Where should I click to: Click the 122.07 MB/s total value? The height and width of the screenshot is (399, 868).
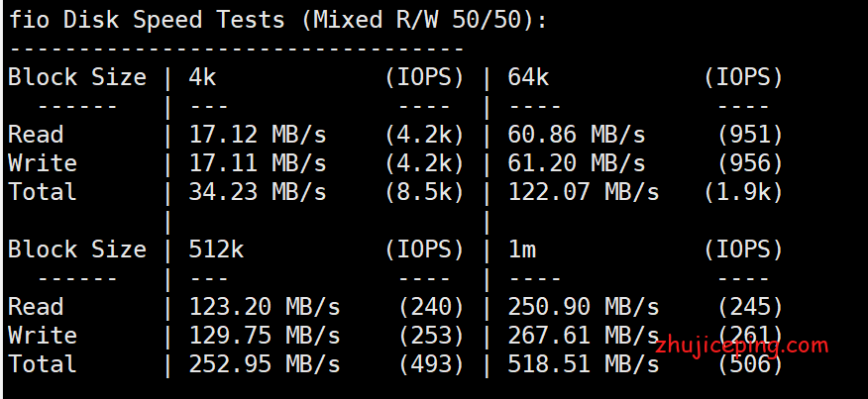point(584,192)
